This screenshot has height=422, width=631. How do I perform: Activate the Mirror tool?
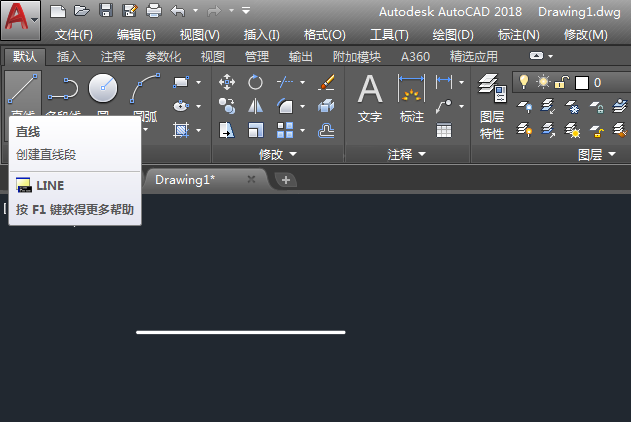point(255,106)
